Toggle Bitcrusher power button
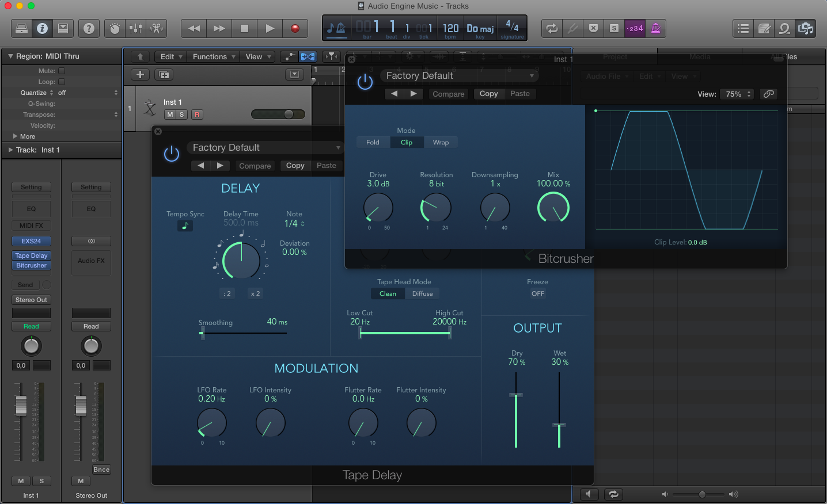 tap(365, 82)
